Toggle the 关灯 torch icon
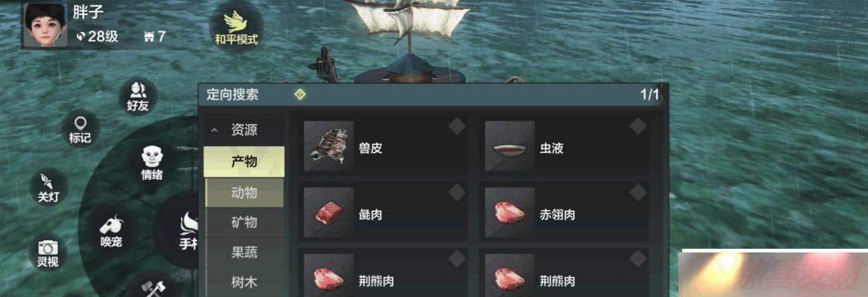The width and height of the screenshot is (868, 297). (48, 187)
